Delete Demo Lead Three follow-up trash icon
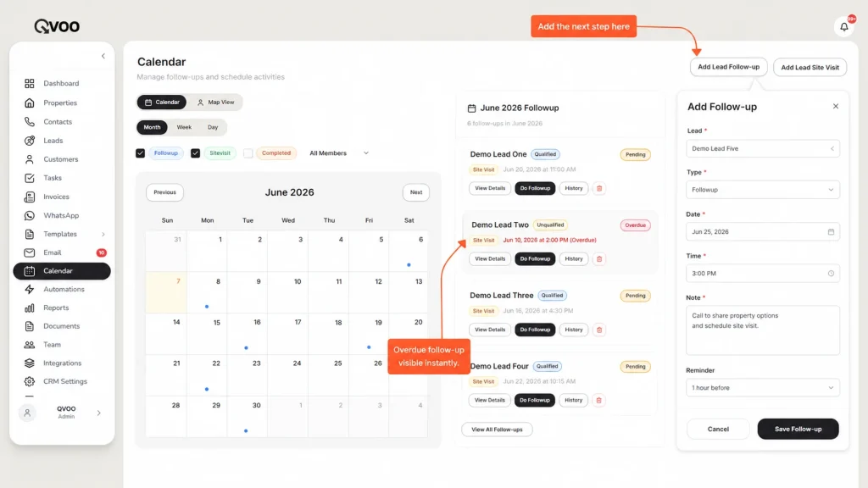The height and width of the screenshot is (488, 868). click(x=599, y=330)
